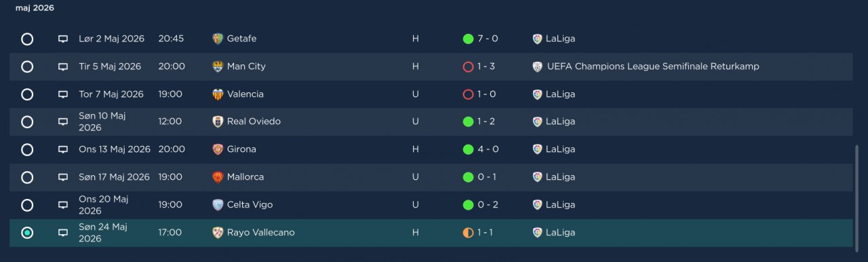Click the TV monitor icon for Girona match
This screenshot has width=868, height=262.
(x=63, y=149)
